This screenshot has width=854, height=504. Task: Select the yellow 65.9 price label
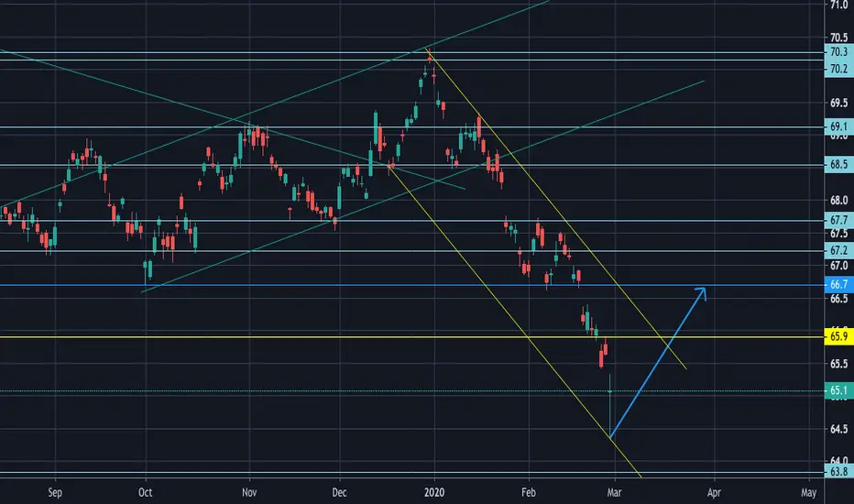click(x=838, y=336)
